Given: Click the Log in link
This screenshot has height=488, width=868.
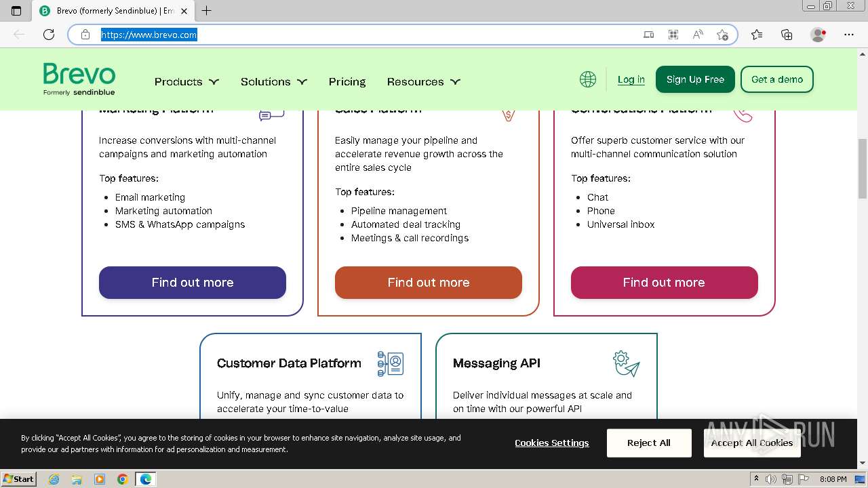Looking at the screenshot, I should pos(631,79).
